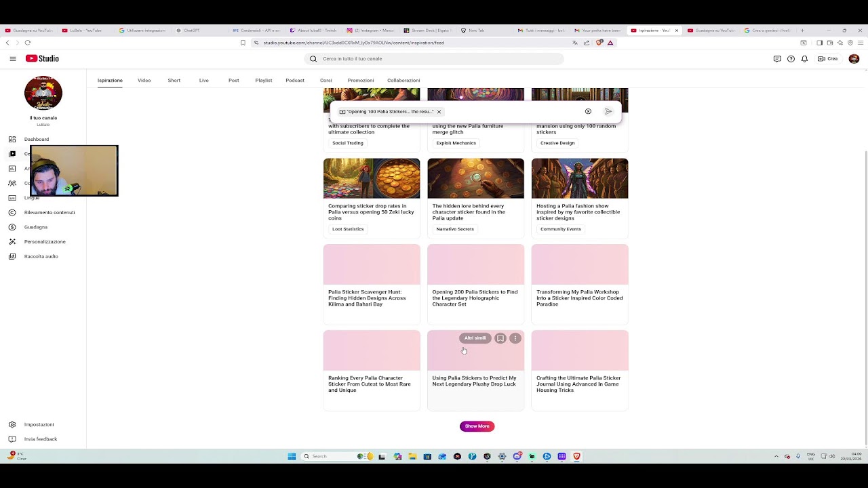Focus 'Cerca in tutto il tuo canale' search

pyautogui.click(x=434, y=59)
